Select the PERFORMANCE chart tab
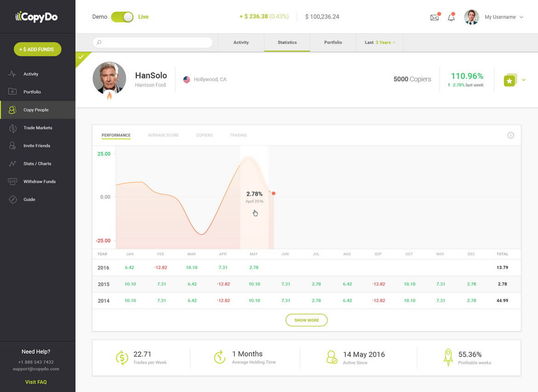The width and height of the screenshot is (538, 392). tap(116, 135)
